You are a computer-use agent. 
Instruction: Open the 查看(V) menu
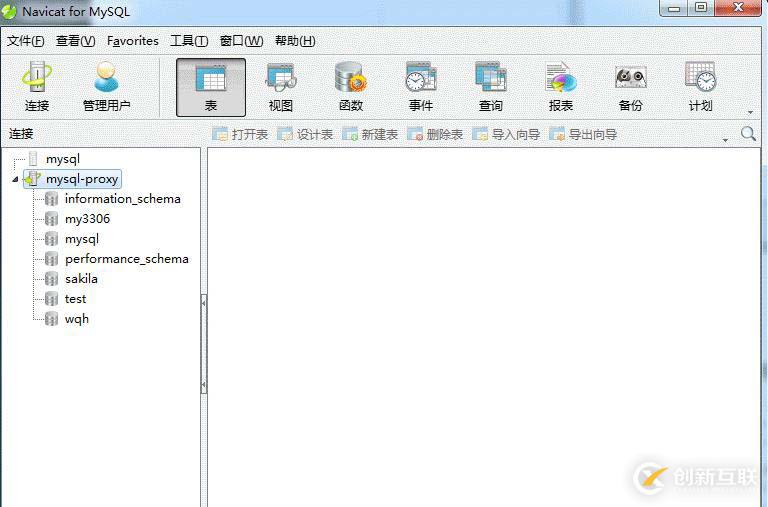[x=75, y=41]
